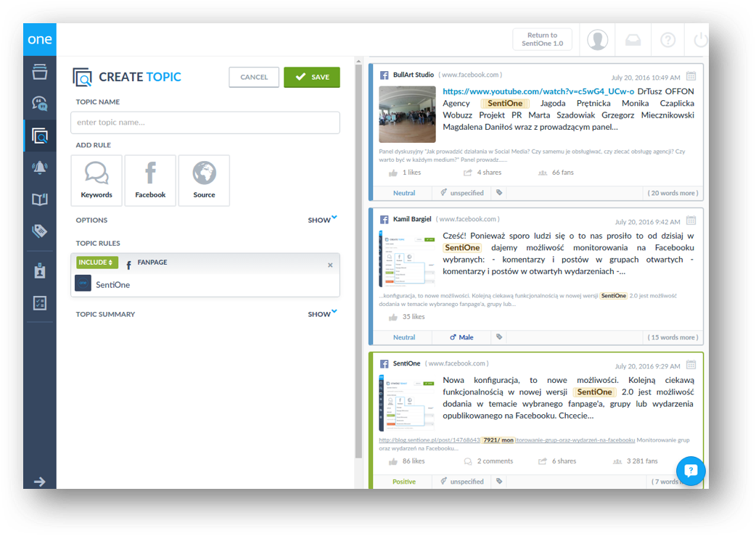Screen dimensions: 756x536
Task: Click '35 likes' on Kamil Bargiel post
Action: click(x=407, y=317)
